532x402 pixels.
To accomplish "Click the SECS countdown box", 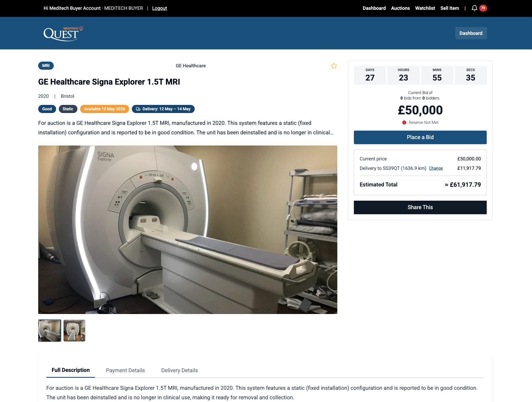I will point(470,75).
